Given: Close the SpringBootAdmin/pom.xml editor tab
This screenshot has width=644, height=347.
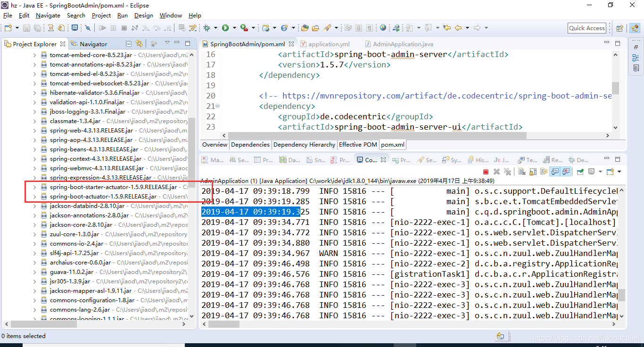Looking at the screenshot, I should point(291,44).
